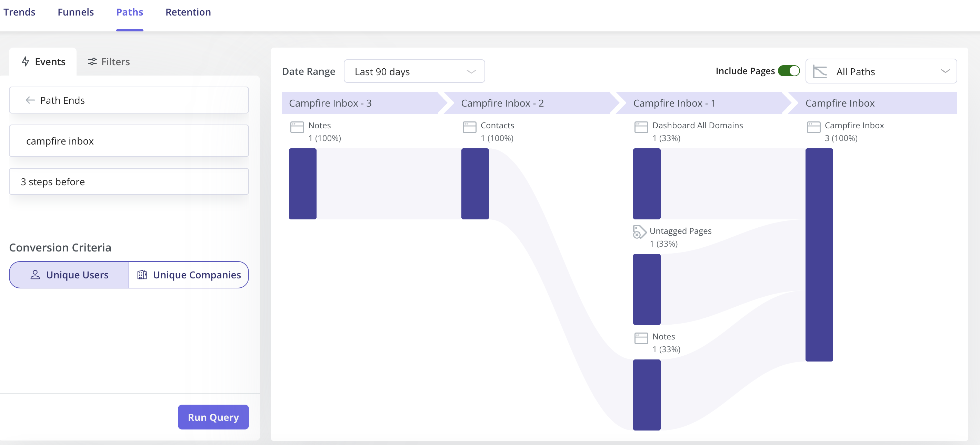Click the lightning bolt Events icon

coord(26,62)
